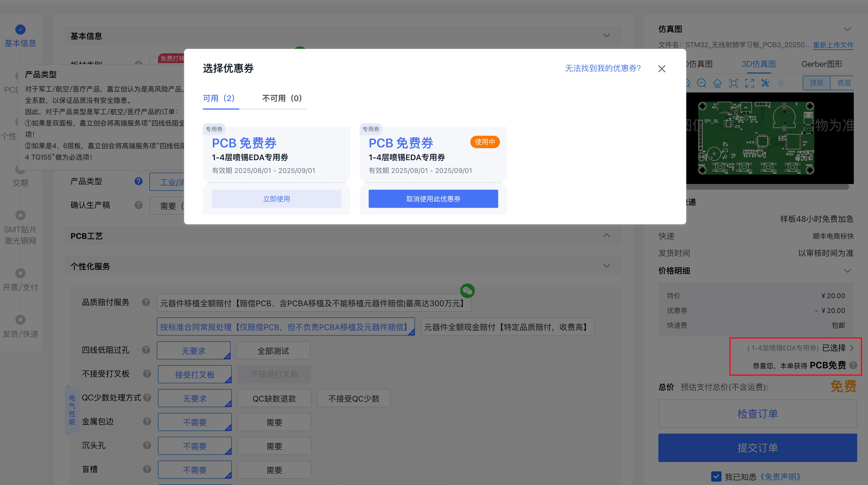Click the fit-to-frame icon in viewer toolbar

point(733,83)
